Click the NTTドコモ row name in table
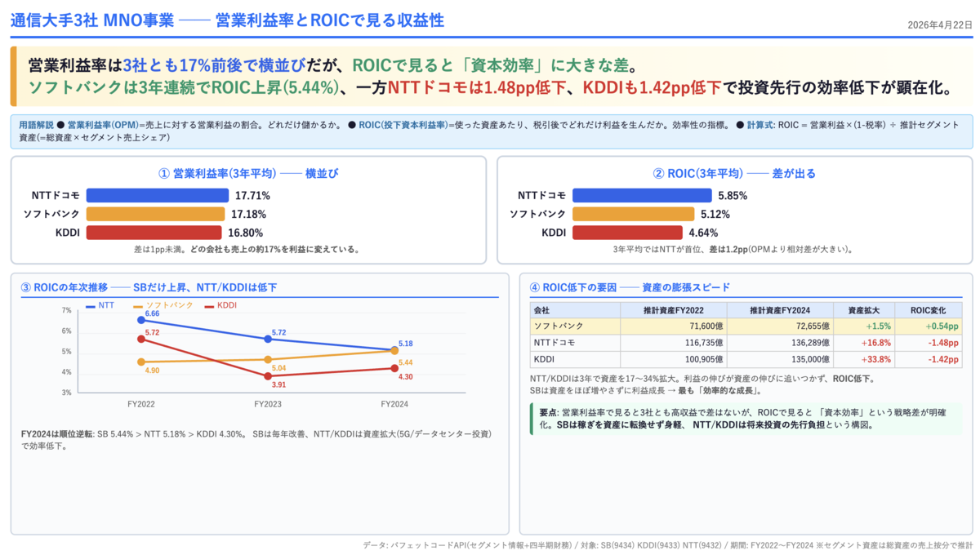 pos(555,343)
